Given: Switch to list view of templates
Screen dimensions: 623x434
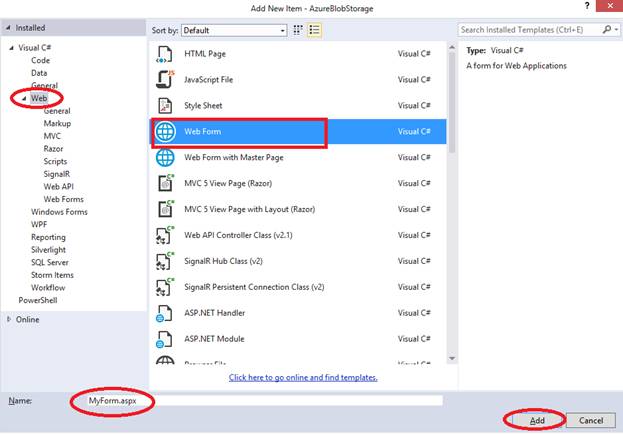Looking at the screenshot, I should tap(314, 30).
